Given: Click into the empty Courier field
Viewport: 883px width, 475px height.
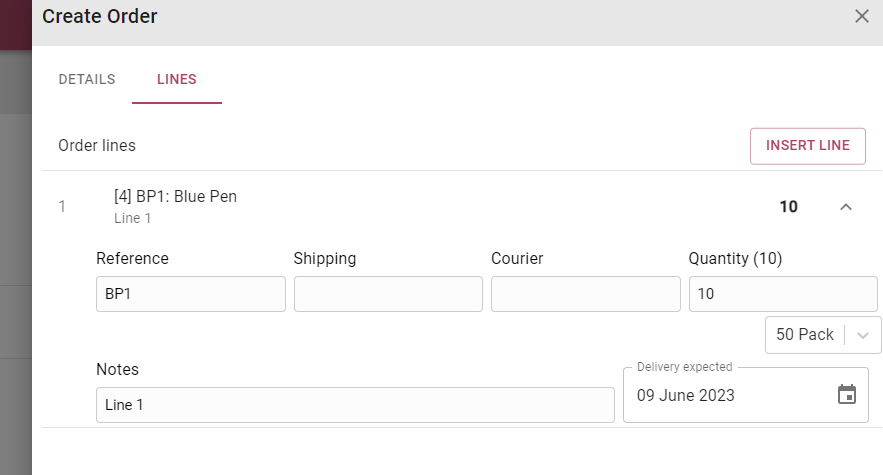Looking at the screenshot, I should click(586, 294).
